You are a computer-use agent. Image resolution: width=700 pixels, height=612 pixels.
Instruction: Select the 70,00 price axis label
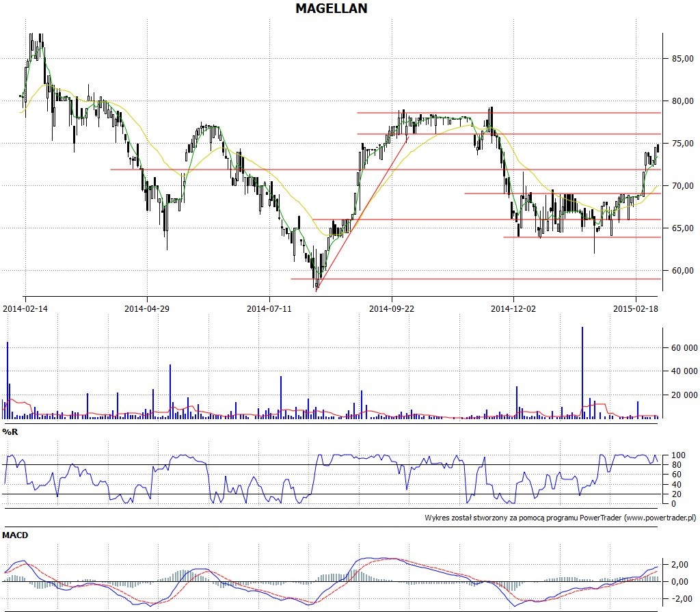683,186
